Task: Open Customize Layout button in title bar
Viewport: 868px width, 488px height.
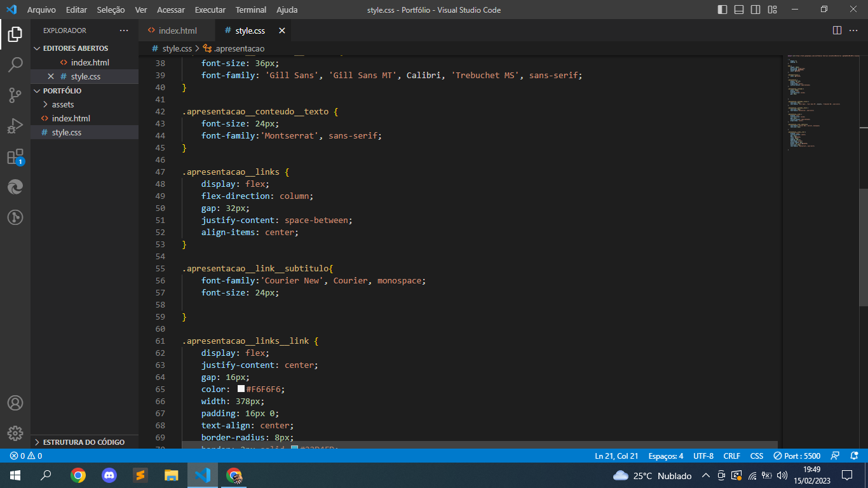Action: (x=772, y=10)
